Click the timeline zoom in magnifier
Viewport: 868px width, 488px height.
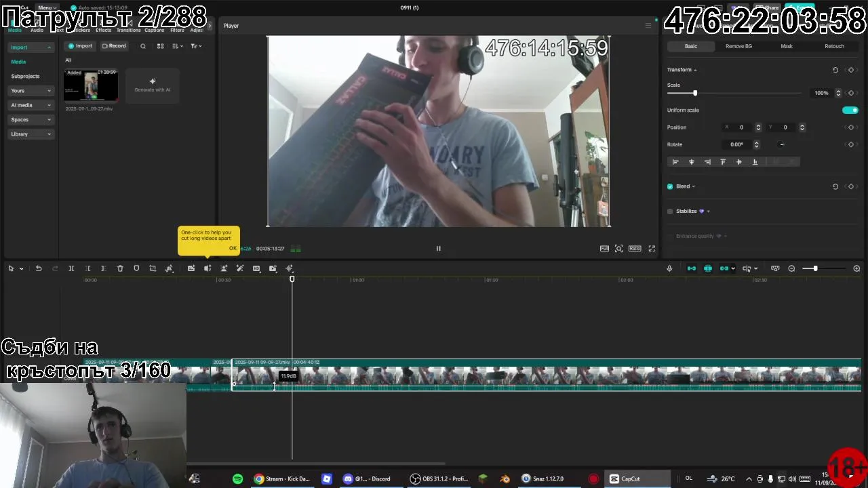(856, 268)
